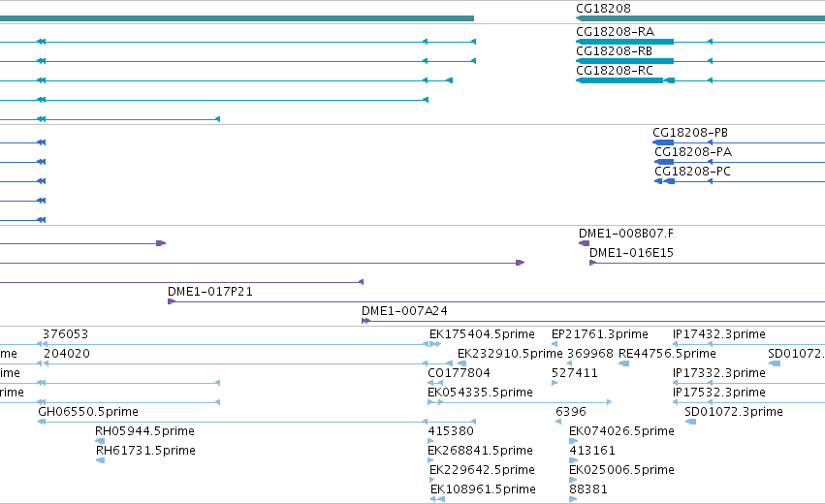825x504 pixels.
Task: Click the EK108961.5prime EST label
Action: pyautogui.click(x=483, y=489)
